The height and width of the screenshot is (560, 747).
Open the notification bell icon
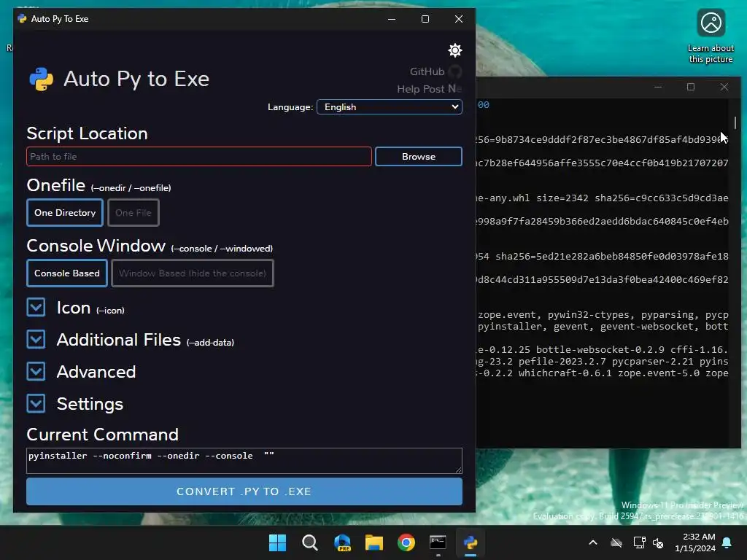pyautogui.click(x=727, y=542)
